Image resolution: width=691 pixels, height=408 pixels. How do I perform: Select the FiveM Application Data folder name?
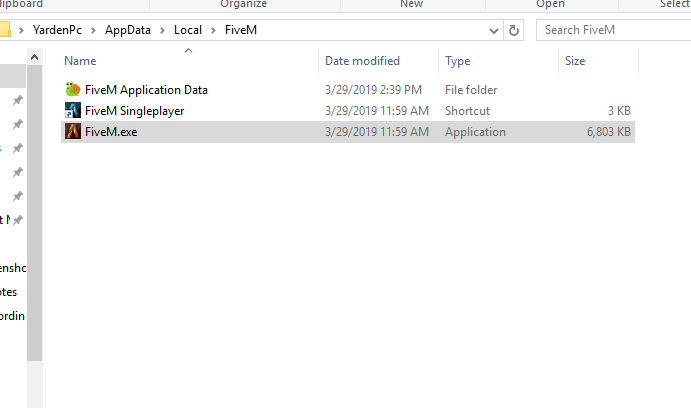(146, 90)
